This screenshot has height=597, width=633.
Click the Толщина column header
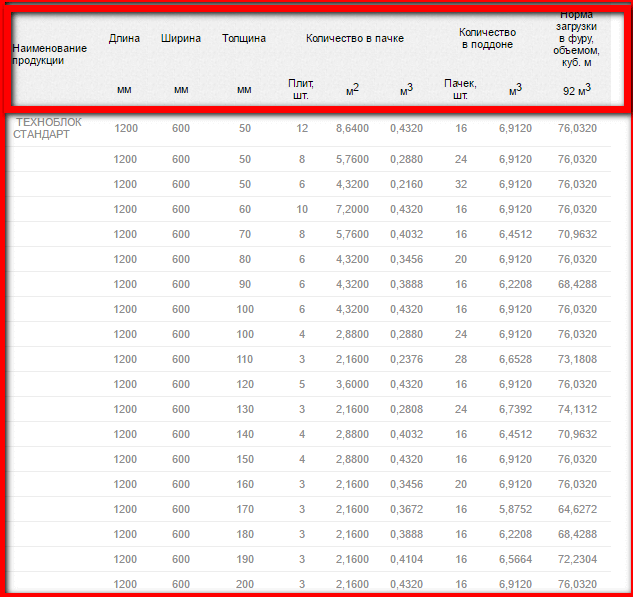point(244,39)
